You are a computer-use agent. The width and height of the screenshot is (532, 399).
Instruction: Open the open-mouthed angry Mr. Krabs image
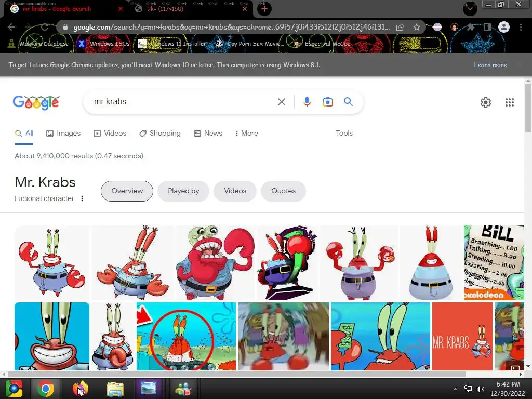215,262
